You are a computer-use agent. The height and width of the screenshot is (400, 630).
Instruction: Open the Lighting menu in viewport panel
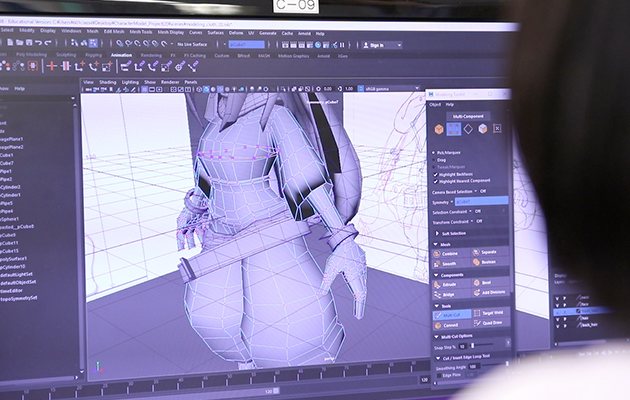point(130,82)
